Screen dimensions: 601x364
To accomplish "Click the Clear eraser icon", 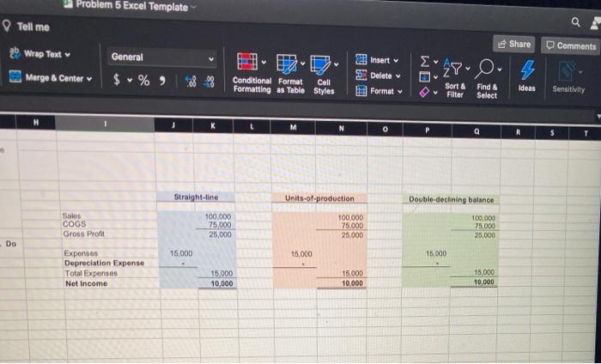I will [x=424, y=93].
